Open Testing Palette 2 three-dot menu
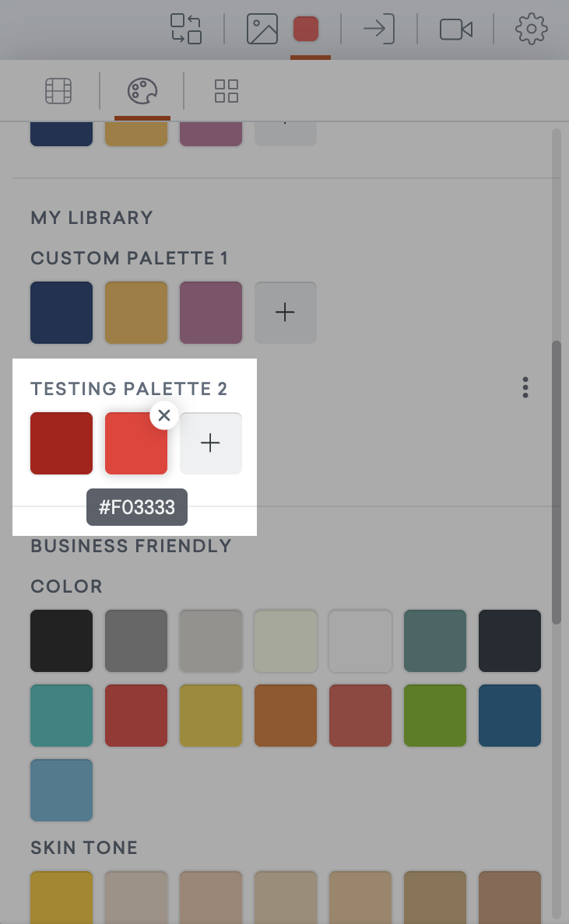 (x=525, y=388)
